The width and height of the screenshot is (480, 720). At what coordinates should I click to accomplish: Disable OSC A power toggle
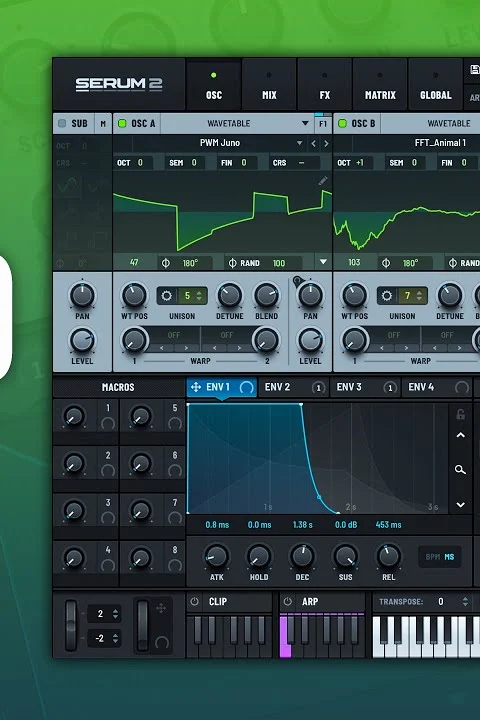coord(122,124)
